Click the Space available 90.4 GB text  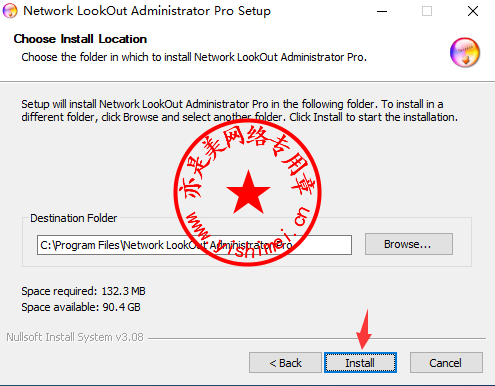[x=81, y=307]
